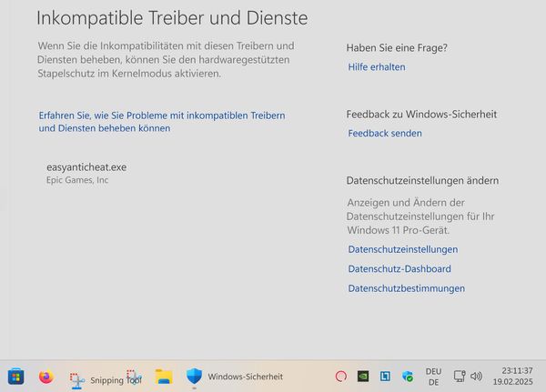546x392 pixels.
Task: Click the Inkompatible Treiber und Dienste heading
Action: coord(172,18)
